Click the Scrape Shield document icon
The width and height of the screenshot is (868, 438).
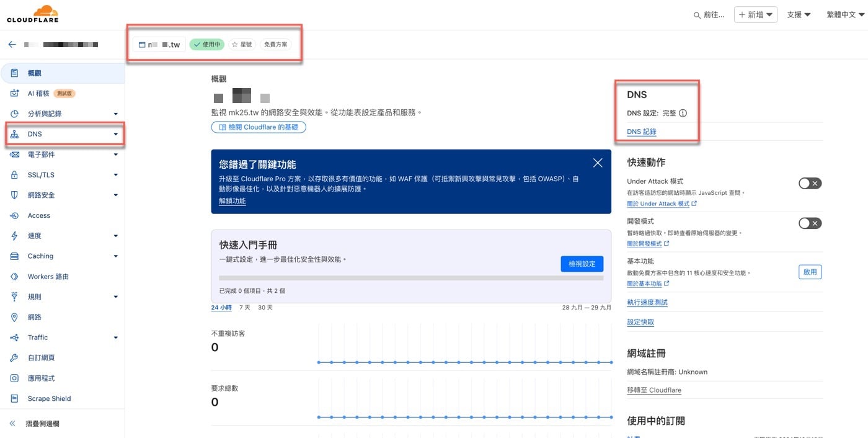tap(15, 398)
